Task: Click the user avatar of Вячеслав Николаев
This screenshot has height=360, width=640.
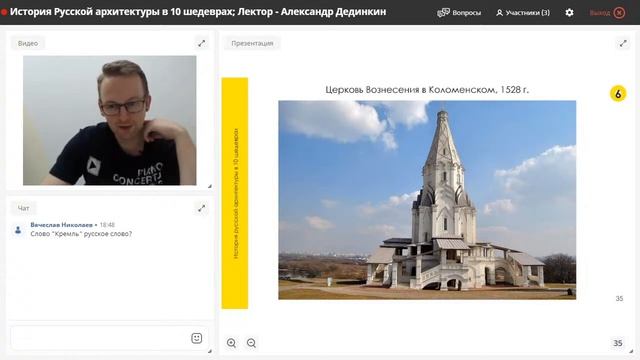Action: tap(18, 230)
